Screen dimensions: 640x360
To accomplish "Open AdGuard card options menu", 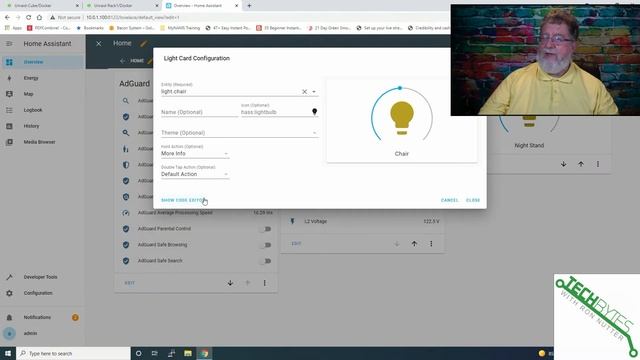I will 264,283.
